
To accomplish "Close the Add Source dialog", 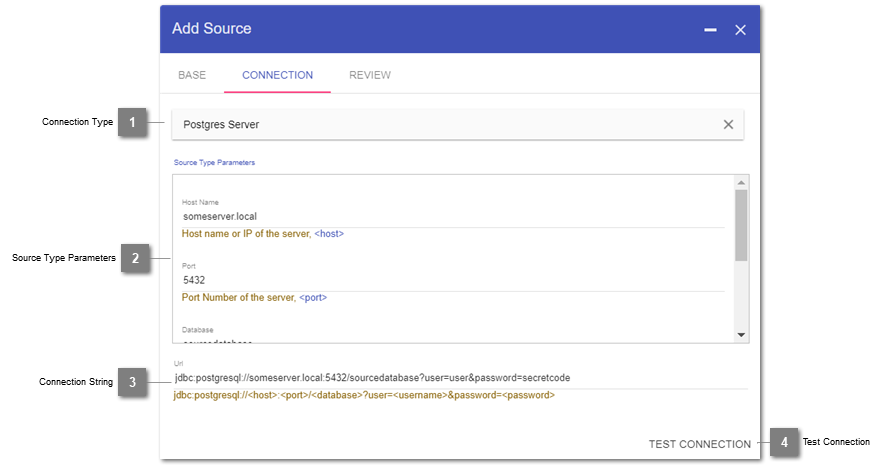I will (740, 30).
